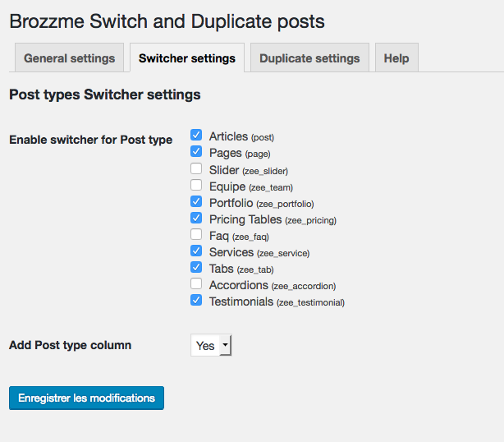Click the Testimonials label text
The width and height of the screenshot is (504, 442).
[241, 302]
